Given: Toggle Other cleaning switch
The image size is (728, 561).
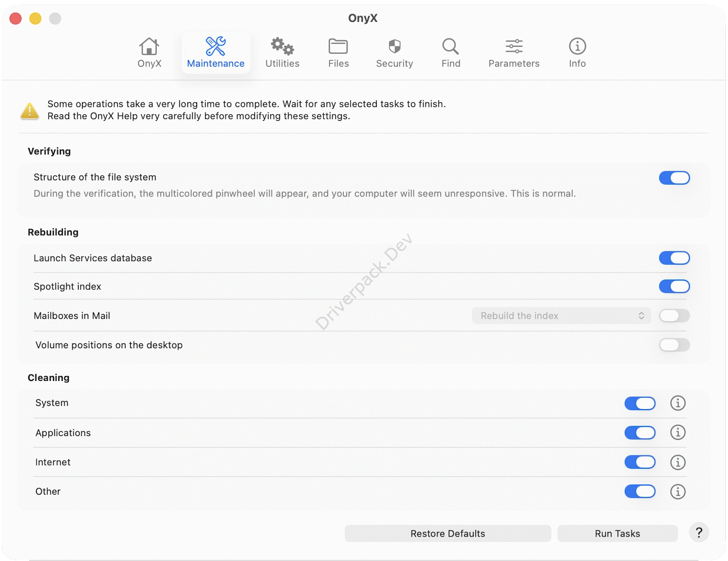Looking at the screenshot, I should (640, 491).
